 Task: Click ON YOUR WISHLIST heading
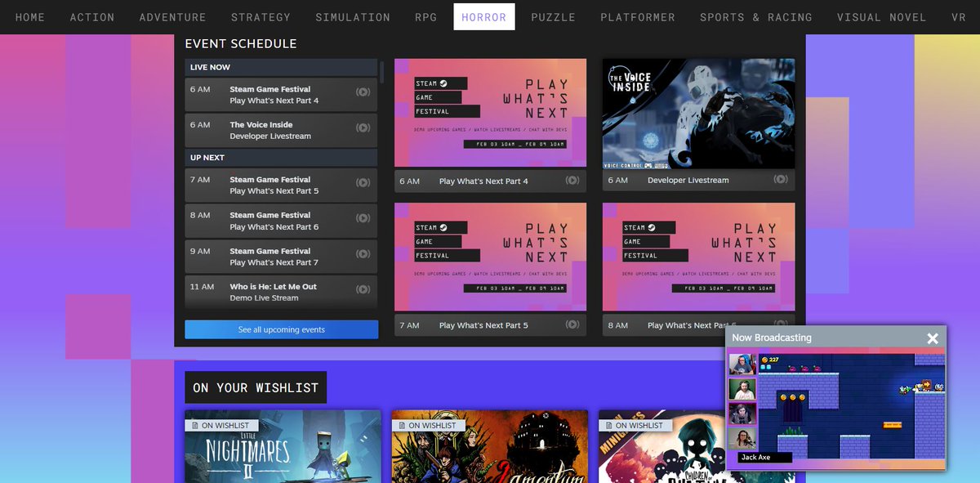coord(256,387)
